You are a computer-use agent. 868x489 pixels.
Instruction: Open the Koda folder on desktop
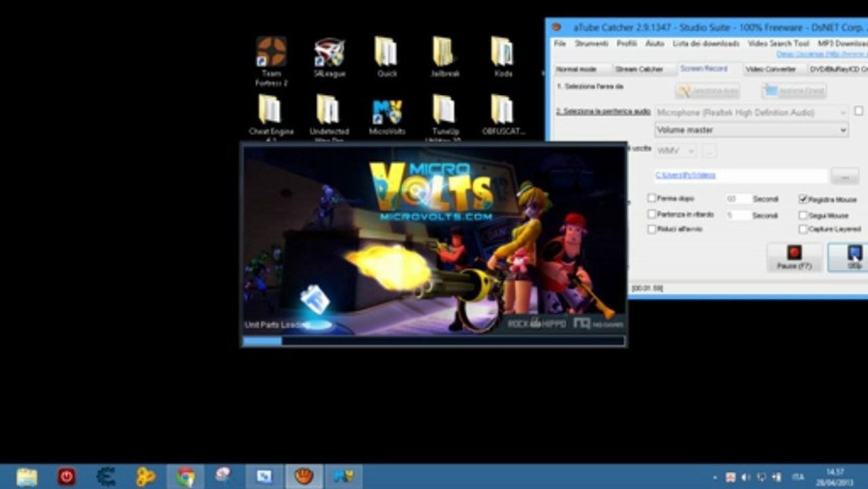(503, 58)
